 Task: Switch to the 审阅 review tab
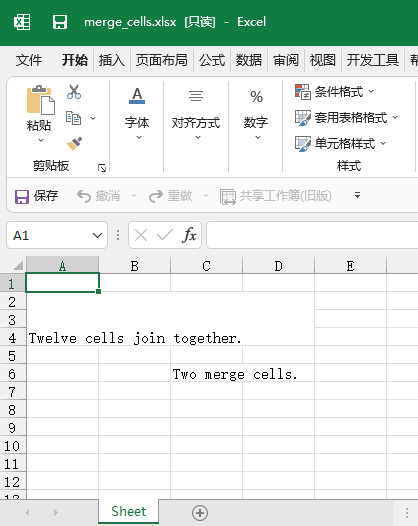click(285, 60)
